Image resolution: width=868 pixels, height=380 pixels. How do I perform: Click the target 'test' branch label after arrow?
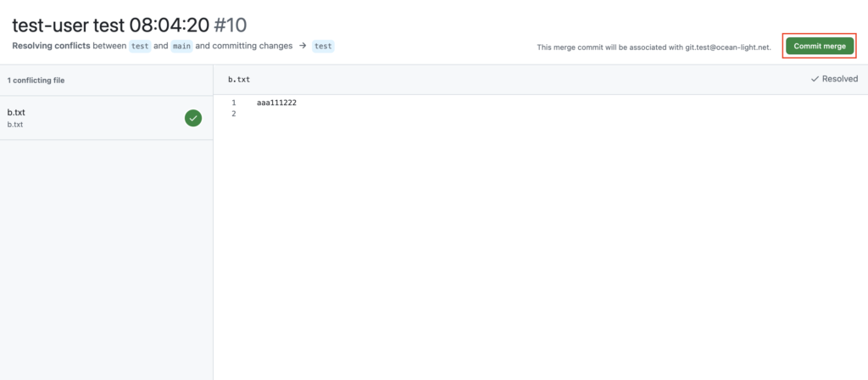tap(323, 46)
